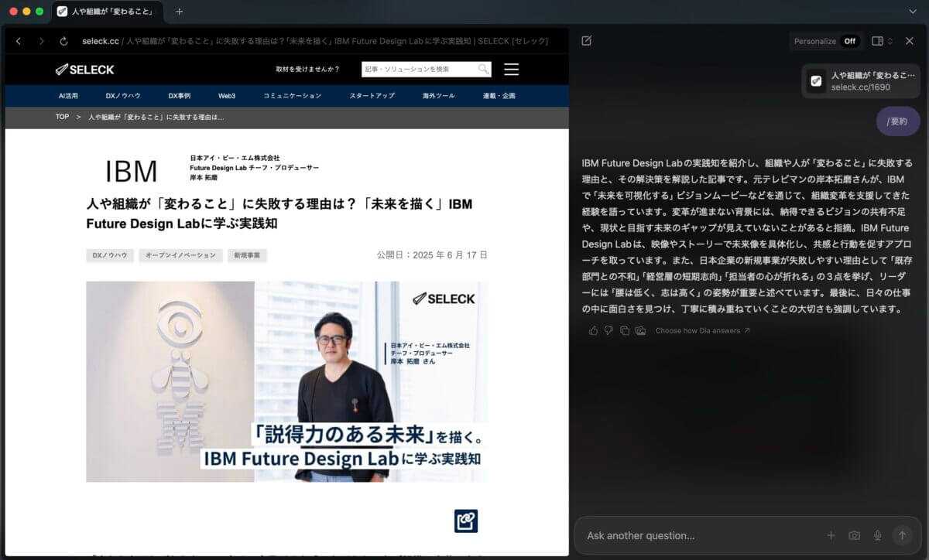Open the スタートアップ navigation item
This screenshot has width=929, height=560.
(372, 96)
